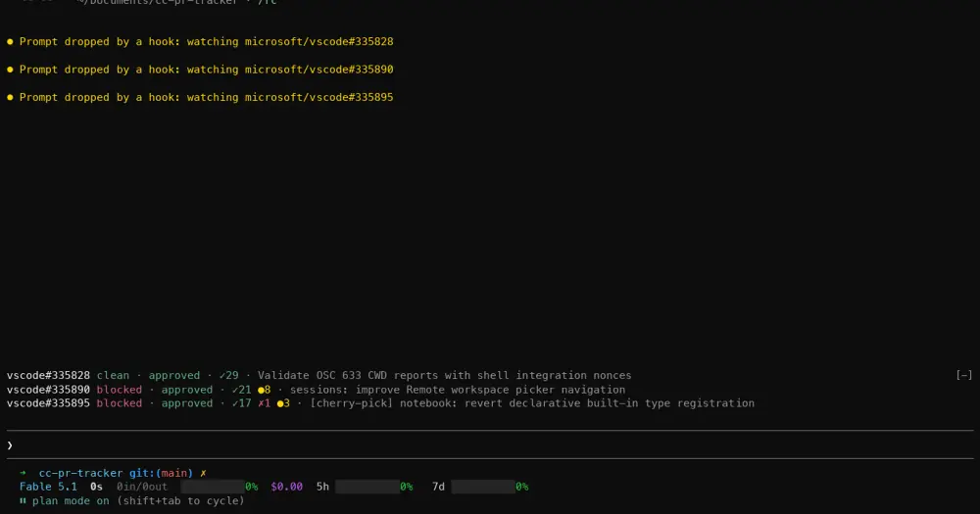The height and width of the screenshot is (514, 980).
Task: Click the prompt input field
Action: click(x=490, y=445)
